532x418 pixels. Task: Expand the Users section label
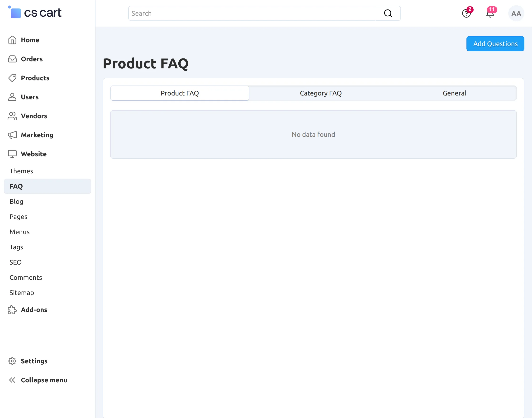(30, 97)
